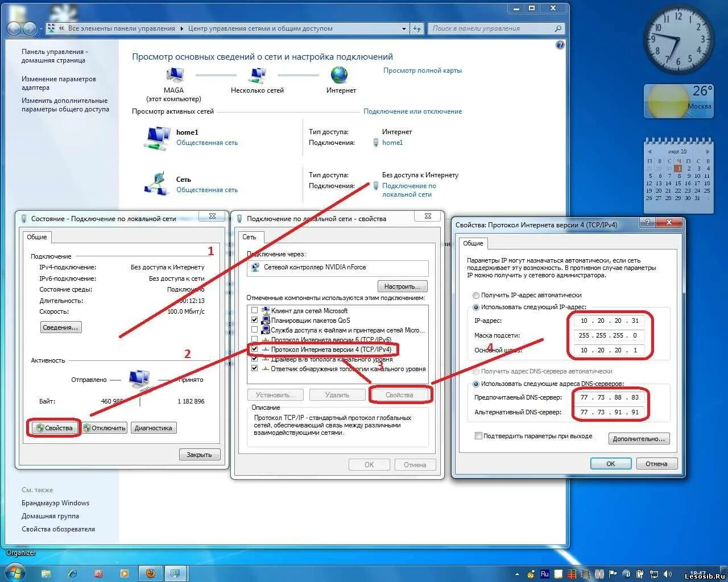Click the home1 network icon
This screenshot has height=582, width=728.
pyautogui.click(x=156, y=138)
